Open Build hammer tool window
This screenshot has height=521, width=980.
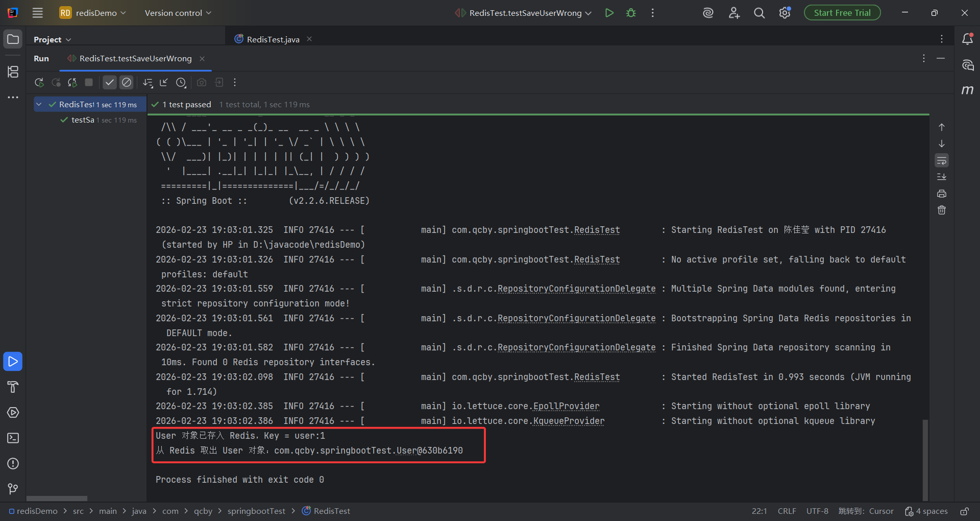[13, 387]
